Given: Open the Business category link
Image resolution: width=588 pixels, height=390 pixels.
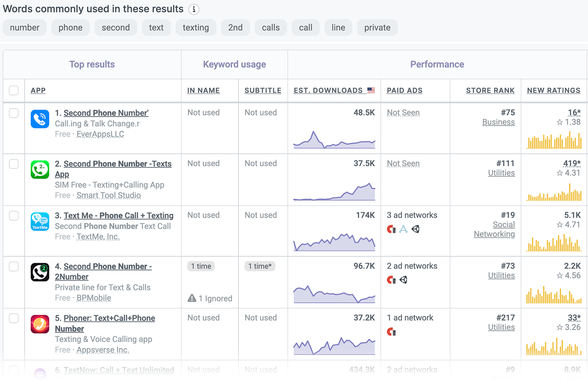Looking at the screenshot, I should click(x=498, y=122).
